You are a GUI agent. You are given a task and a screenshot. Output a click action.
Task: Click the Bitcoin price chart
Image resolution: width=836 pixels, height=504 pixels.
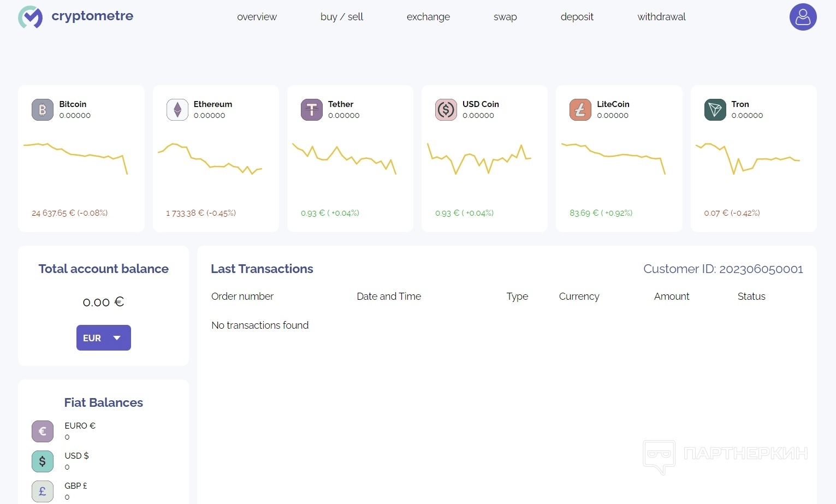[75, 156]
